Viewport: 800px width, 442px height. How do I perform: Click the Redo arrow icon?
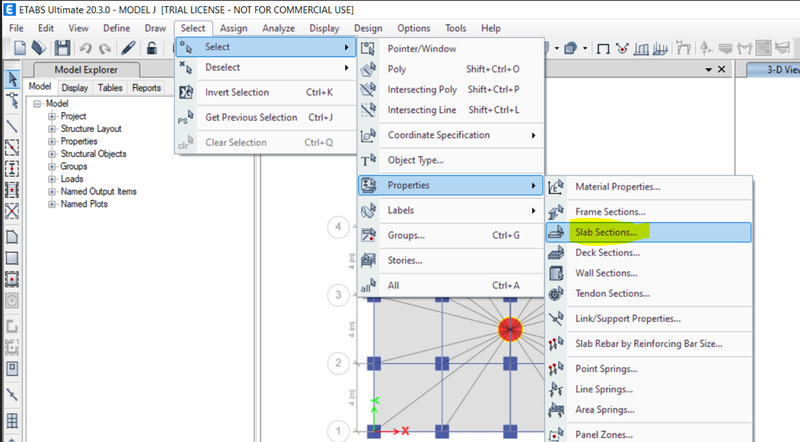pos(105,48)
